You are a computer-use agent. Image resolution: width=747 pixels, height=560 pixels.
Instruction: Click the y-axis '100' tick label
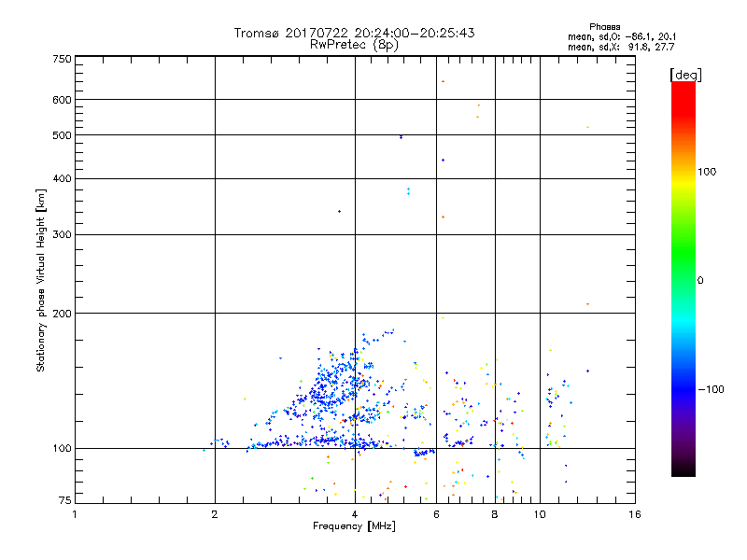click(x=62, y=449)
